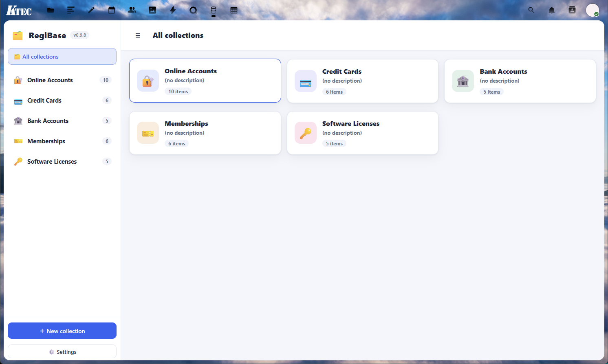Screen dimensions: 608x364
Task: Open the lightning bolt Activity icon
Action: 173,10
